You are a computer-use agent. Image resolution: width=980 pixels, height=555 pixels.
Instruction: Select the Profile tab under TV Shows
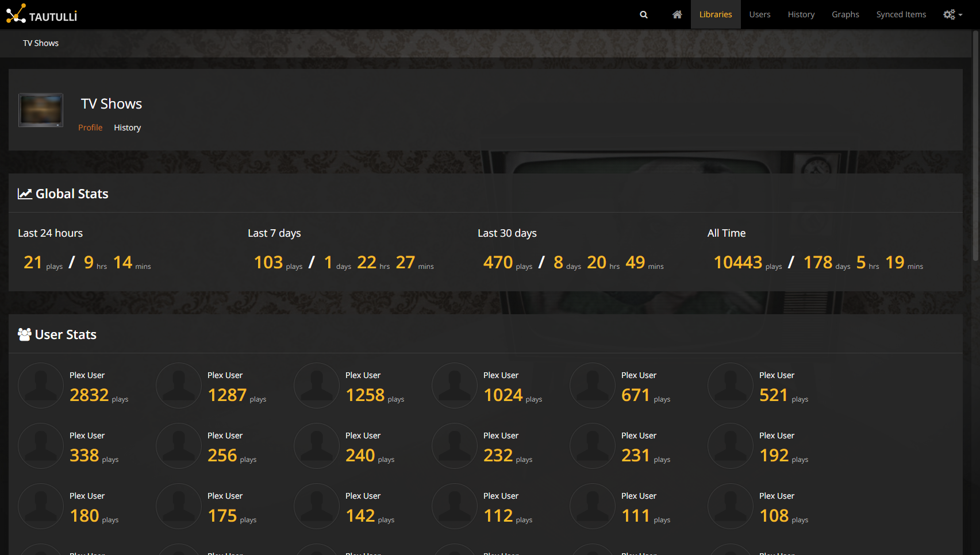point(90,128)
